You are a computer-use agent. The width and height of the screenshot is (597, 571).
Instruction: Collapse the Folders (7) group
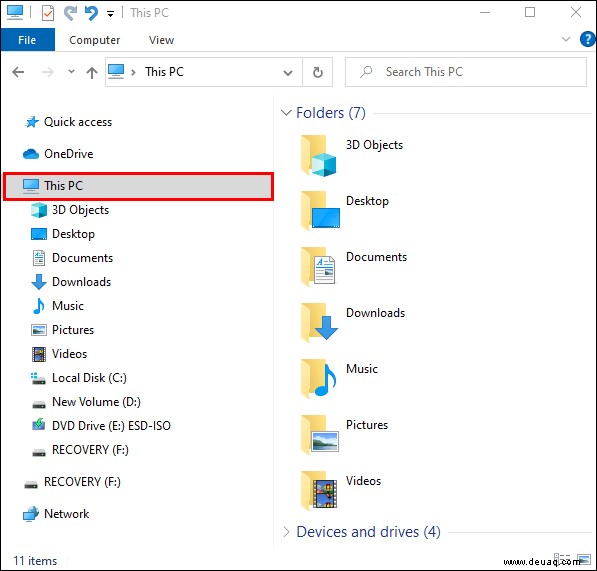[x=286, y=113]
